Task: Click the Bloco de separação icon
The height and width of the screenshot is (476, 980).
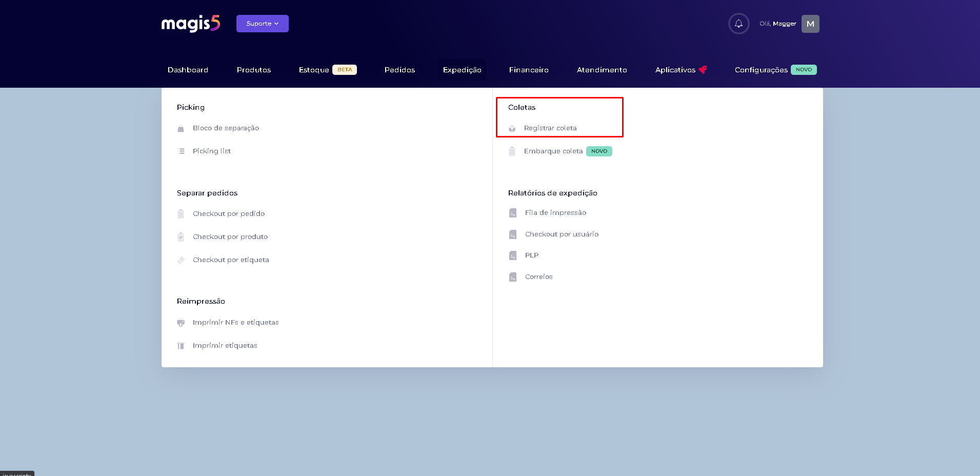Action: 181,128
